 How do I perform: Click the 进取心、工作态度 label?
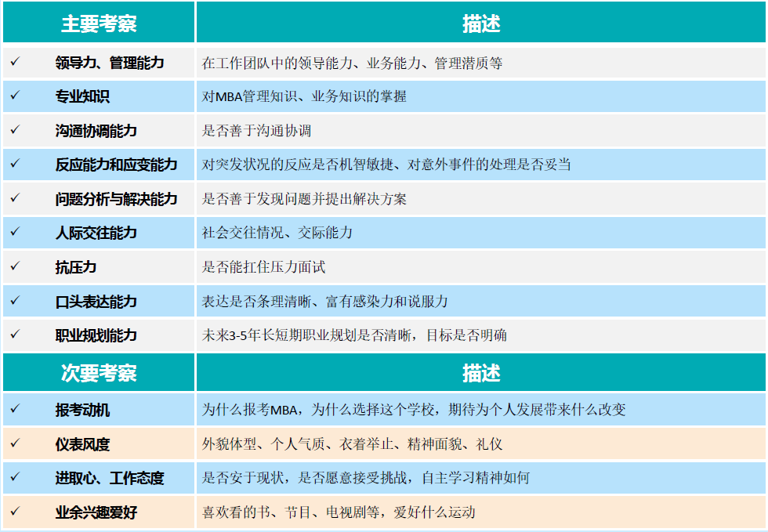[x=110, y=478]
